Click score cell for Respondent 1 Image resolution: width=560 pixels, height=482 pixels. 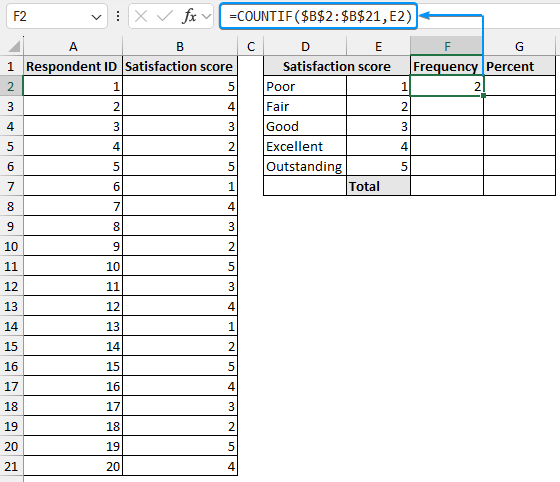pos(180,86)
